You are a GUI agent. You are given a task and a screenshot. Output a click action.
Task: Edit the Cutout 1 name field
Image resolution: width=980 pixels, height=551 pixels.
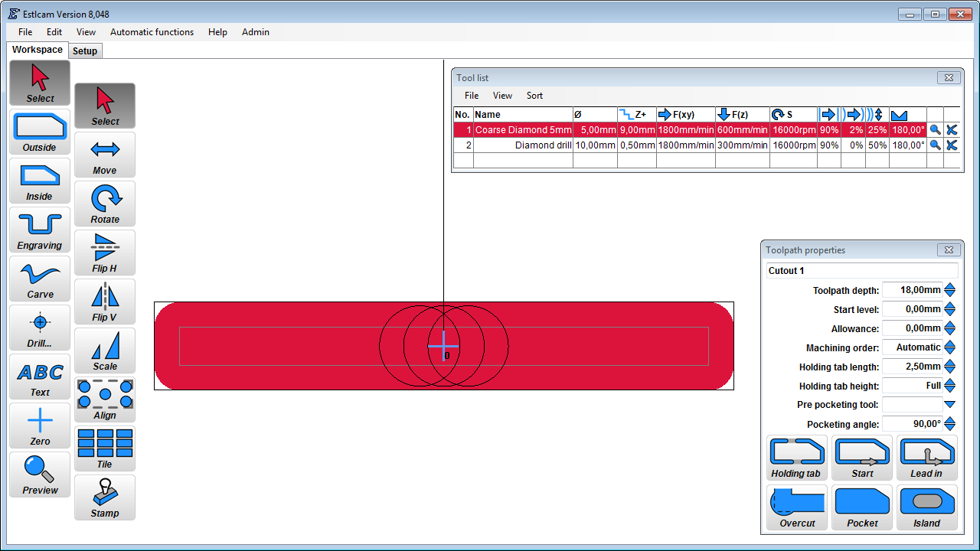point(862,270)
